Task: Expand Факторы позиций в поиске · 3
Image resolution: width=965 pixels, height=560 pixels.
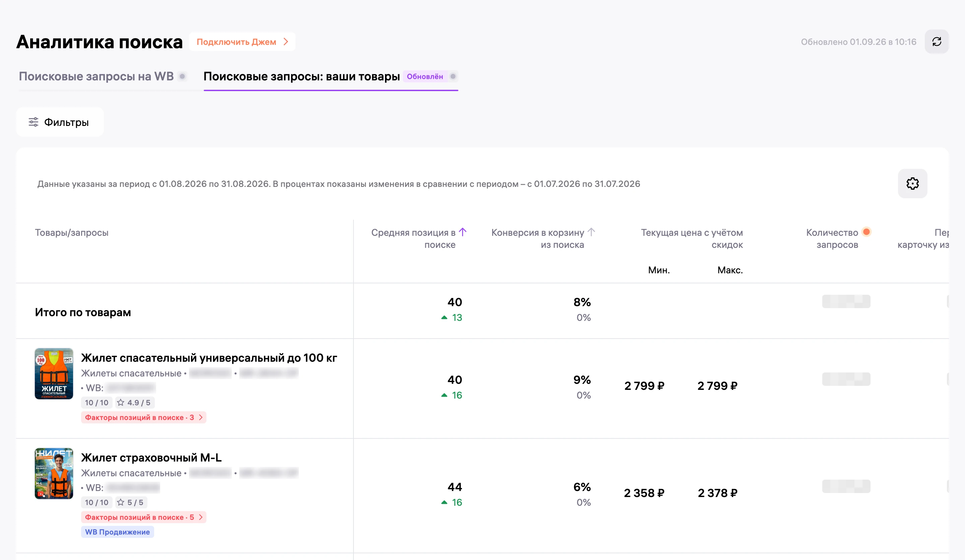Action: pos(144,417)
